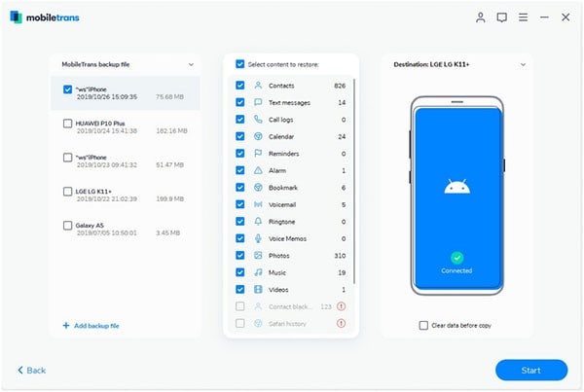The width and height of the screenshot is (584, 392).
Task: Click warning icon beside Contact blacklist
Action: pyautogui.click(x=342, y=306)
